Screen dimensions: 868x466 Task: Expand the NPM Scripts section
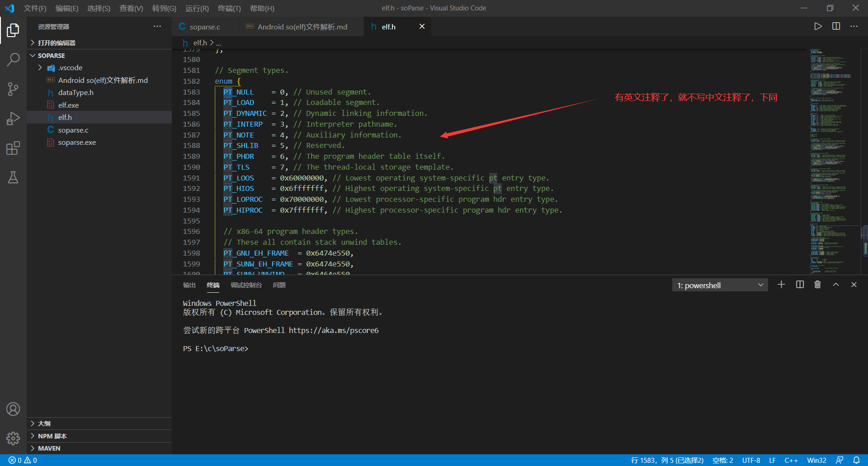coord(99,436)
